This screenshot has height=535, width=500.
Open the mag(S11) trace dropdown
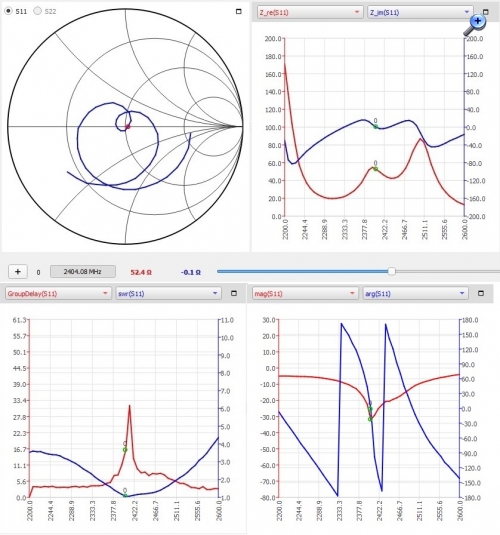(x=305, y=293)
